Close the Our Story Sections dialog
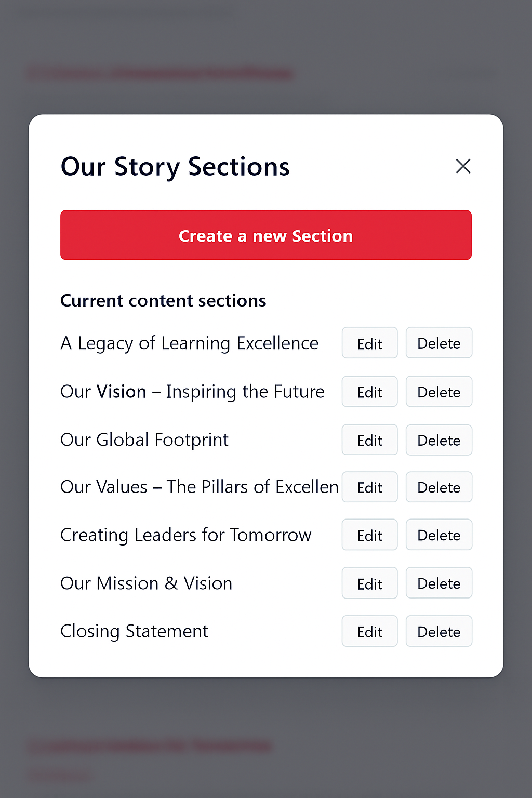532x798 pixels. 463,166
